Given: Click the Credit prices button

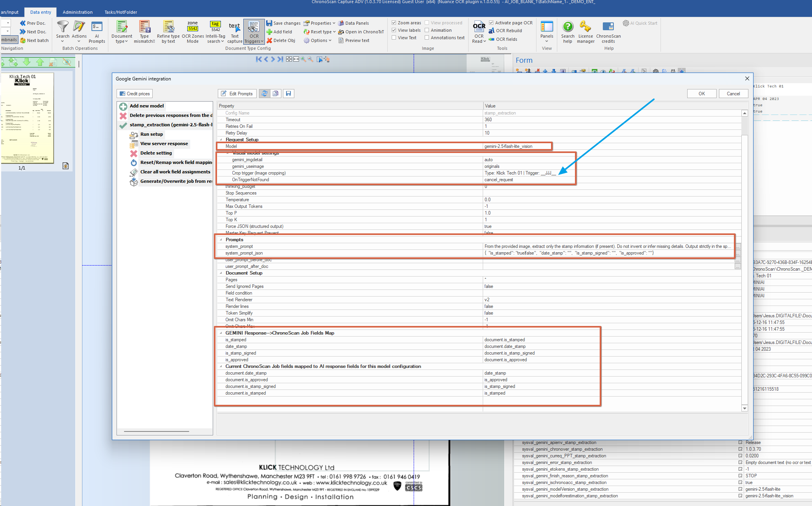Looking at the screenshot, I should (135, 94).
